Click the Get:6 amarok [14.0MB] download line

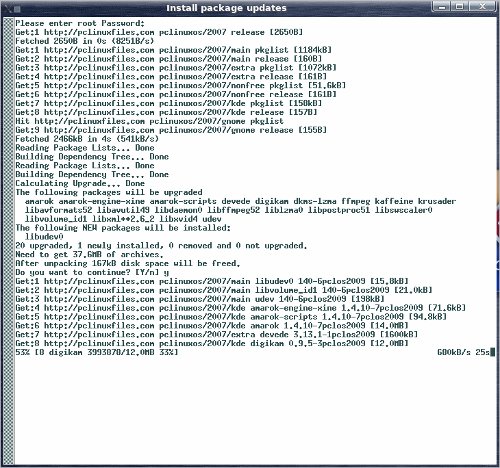click(x=212, y=326)
